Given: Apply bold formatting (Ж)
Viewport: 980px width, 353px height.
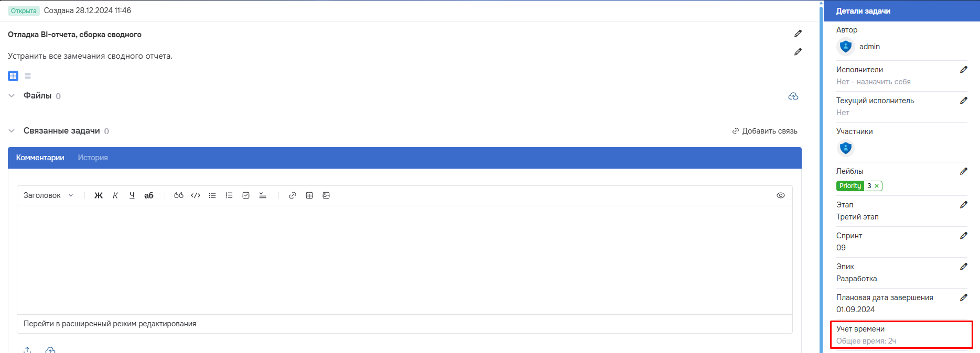Looking at the screenshot, I should tap(99, 195).
